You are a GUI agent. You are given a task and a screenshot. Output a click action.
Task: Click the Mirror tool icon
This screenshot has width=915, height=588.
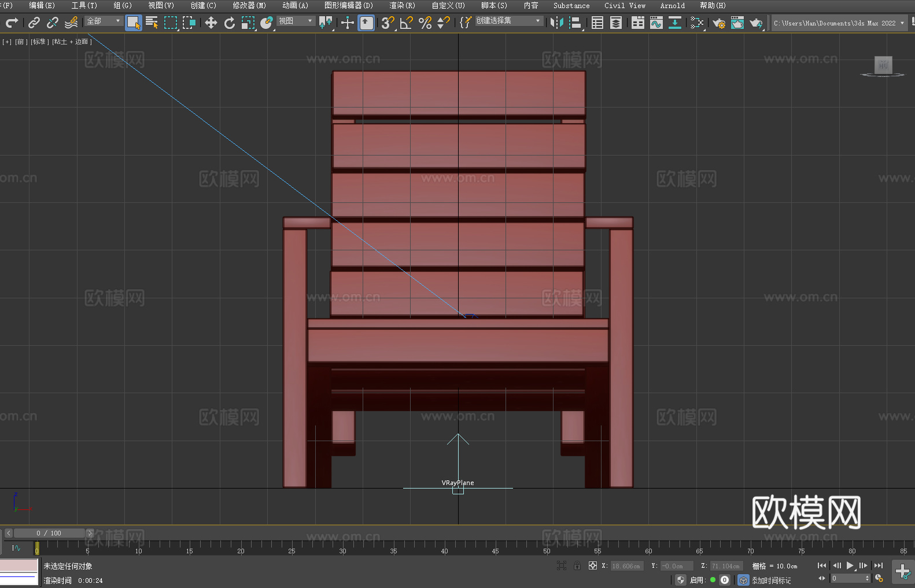click(557, 23)
